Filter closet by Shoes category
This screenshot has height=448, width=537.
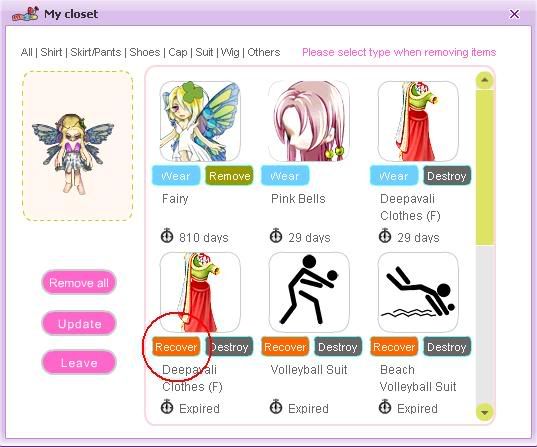pyautogui.click(x=145, y=52)
